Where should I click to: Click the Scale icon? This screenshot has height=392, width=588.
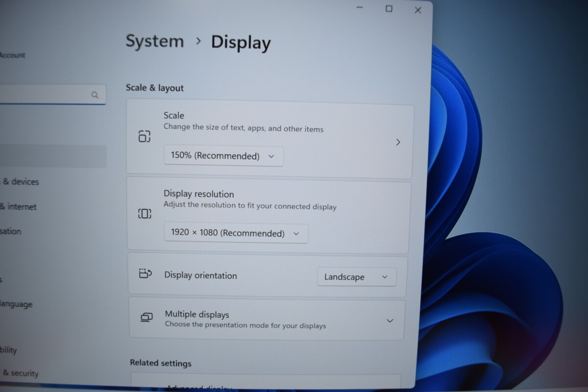[144, 136]
